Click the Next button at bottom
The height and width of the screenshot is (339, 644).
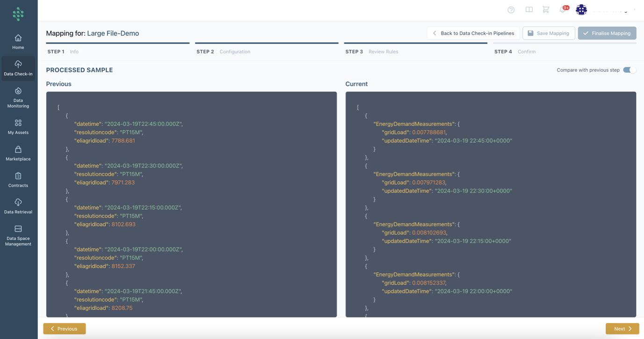click(x=622, y=329)
